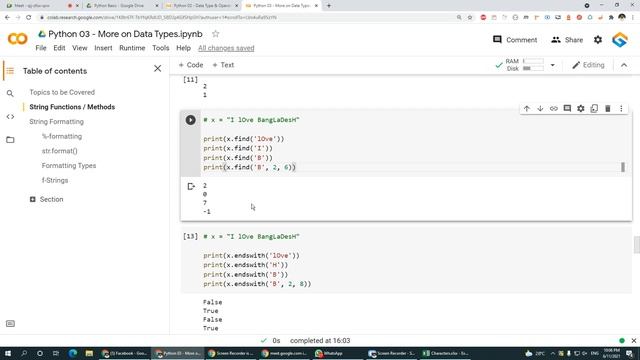Click the Colab logo
This screenshot has height=360, width=640.
(x=18, y=39)
